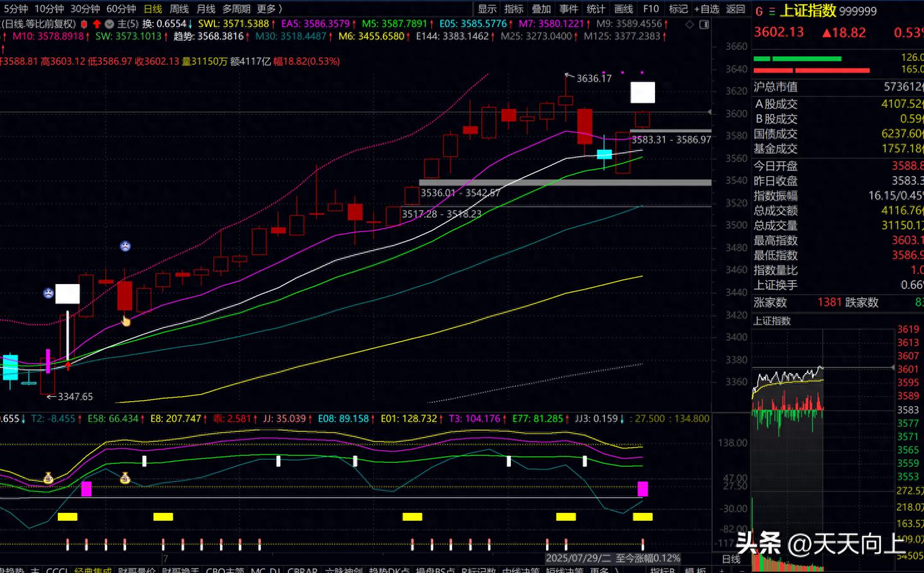This screenshot has width=924, height=573.
Task: Switch chart to 10分钟 period
Action: (49, 9)
